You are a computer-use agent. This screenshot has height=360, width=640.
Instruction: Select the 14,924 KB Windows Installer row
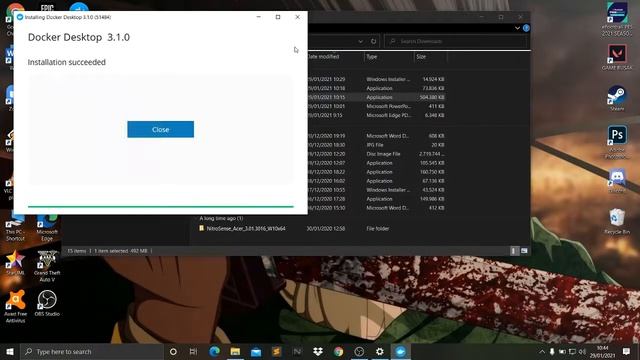(376, 79)
